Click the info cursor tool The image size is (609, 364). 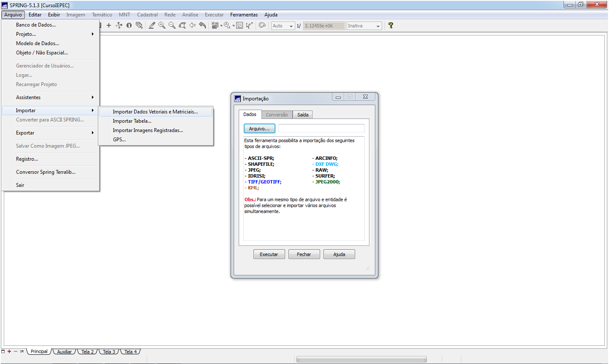(129, 25)
